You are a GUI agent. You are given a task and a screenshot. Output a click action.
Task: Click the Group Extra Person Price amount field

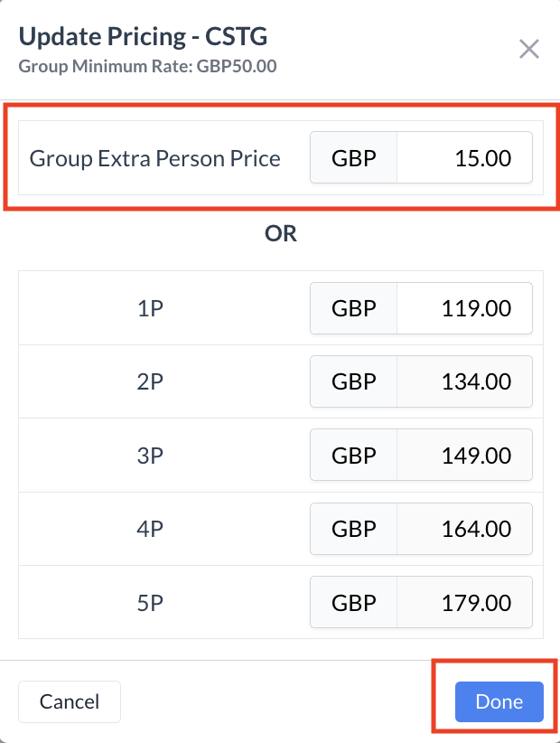464,159
